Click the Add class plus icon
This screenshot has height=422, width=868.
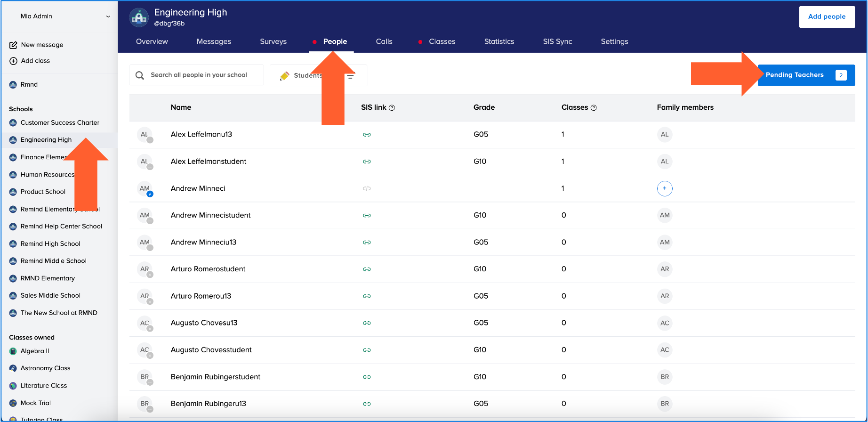13,61
